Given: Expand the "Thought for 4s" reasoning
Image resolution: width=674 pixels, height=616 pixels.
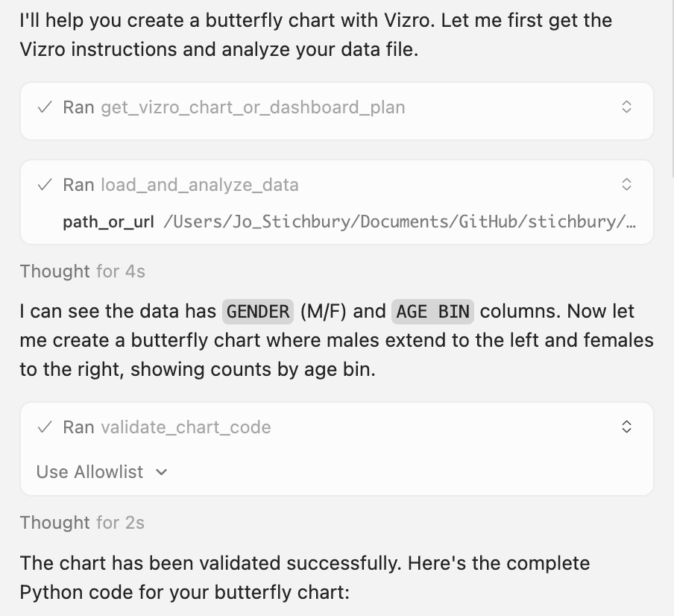Looking at the screenshot, I should 82,271.
